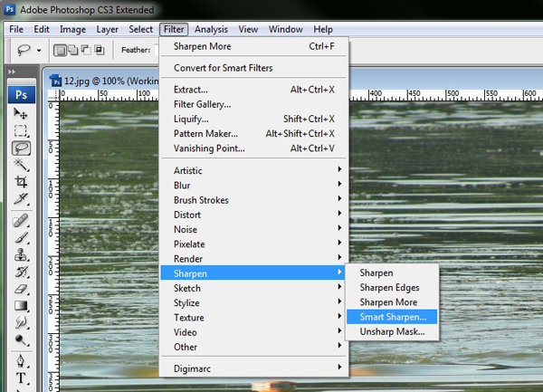Apply Sharpen More from the submenu

click(392, 302)
